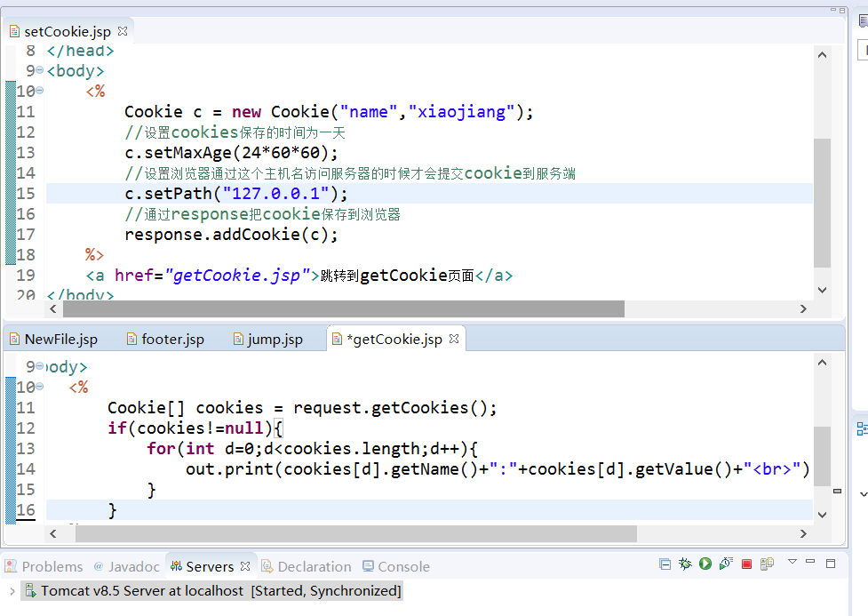Expand the Tomcat v8.5 Server tree node

point(12,591)
